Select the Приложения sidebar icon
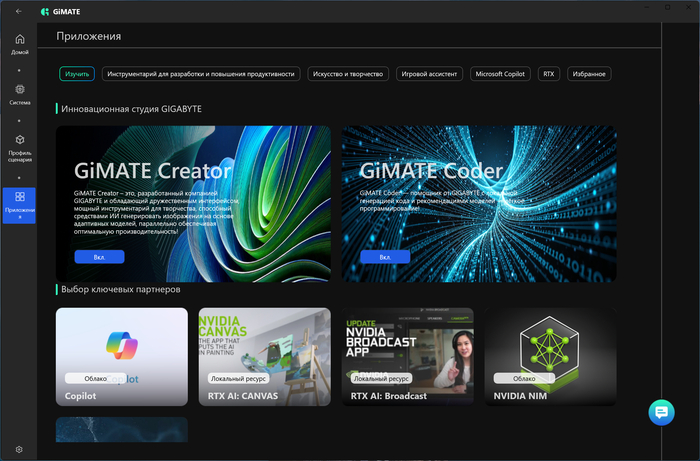The width and height of the screenshot is (700, 461). click(x=20, y=202)
